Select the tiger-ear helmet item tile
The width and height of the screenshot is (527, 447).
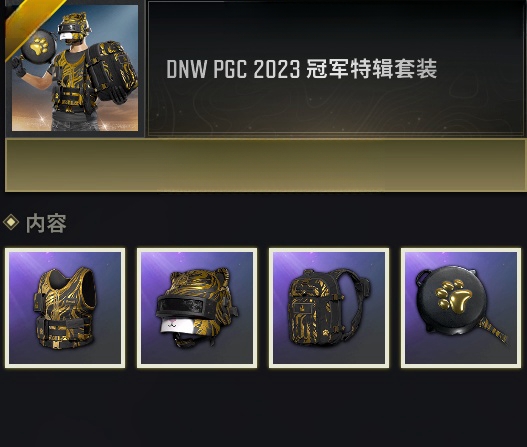pyautogui.click(x=197, y=308)
